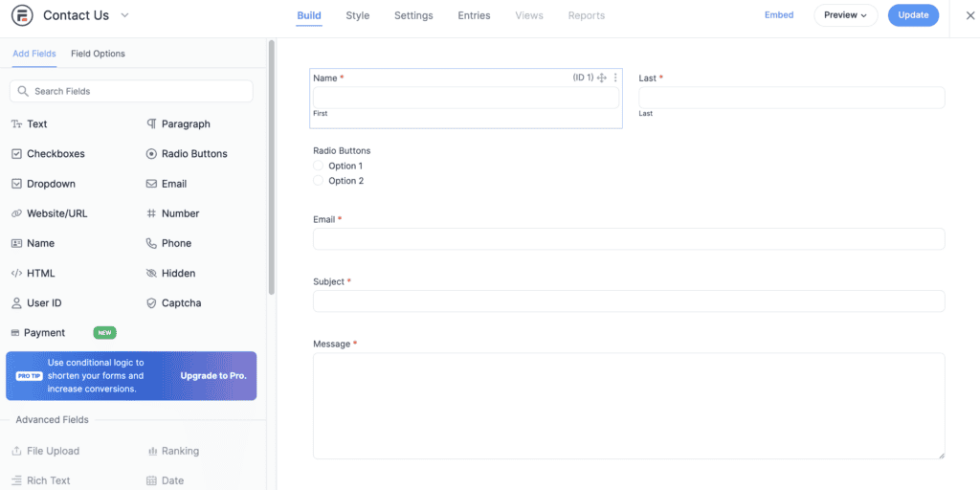
Task: Click the Embed link
Action: pyautogui.click(x=779, y=15)
